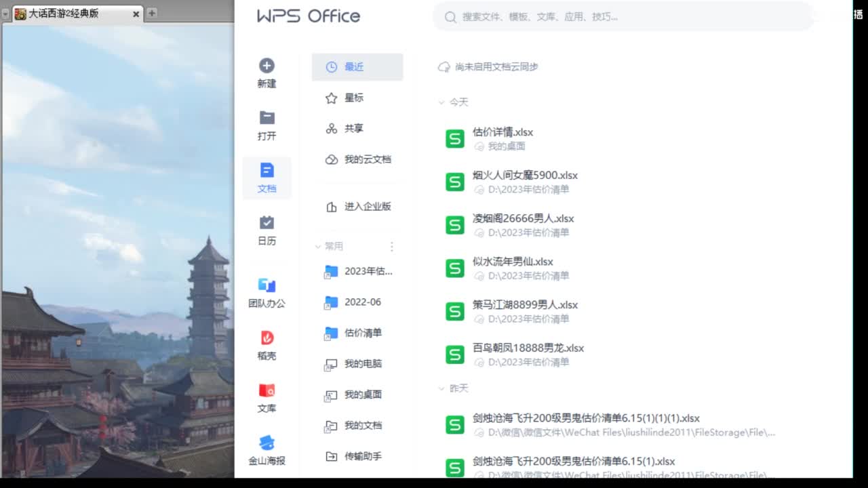Click 尚未启用文档云同步 cloud notice

pyautogui.click(x=488, y=66)
